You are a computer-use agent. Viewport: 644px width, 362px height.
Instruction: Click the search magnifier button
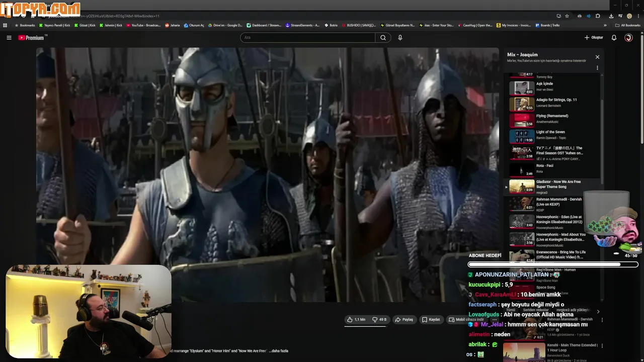(383, 38)
